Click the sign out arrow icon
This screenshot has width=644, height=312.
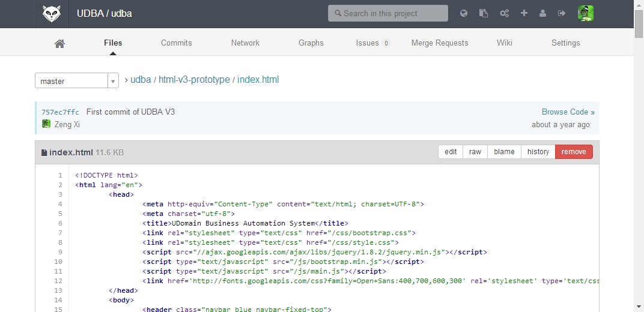tap(562, 13)
